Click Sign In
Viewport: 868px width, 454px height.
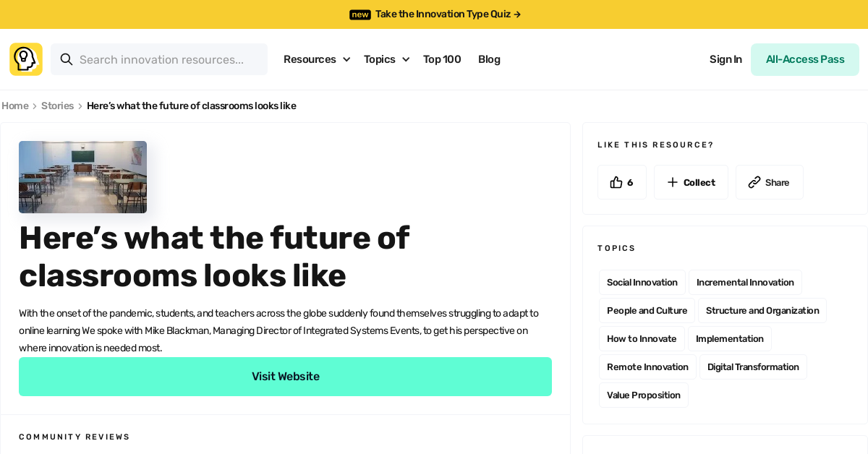click(x=726, y=59)
